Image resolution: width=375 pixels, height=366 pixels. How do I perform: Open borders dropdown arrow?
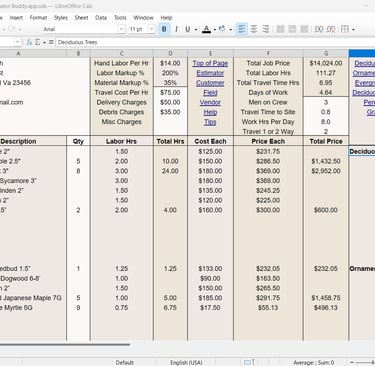pyautogui.click(x=353, y=30)
